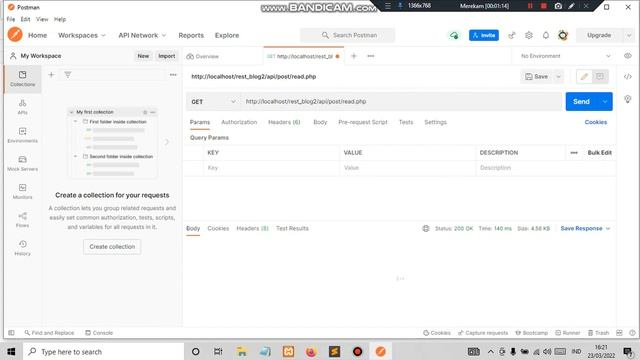Toggle two-pane view icon in status bar
Viewport: 640px width, 360px height.
click(x=619, y=333)
